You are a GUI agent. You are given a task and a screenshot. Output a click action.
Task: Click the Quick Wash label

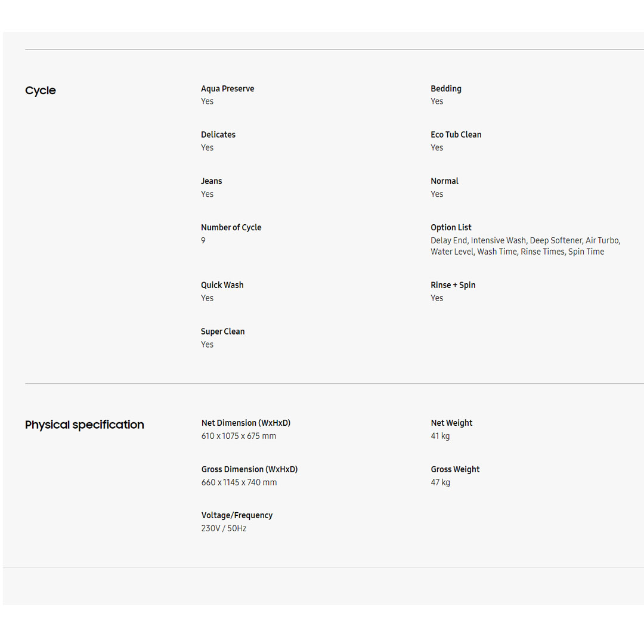pyautogui.click(x=222, y=285)
